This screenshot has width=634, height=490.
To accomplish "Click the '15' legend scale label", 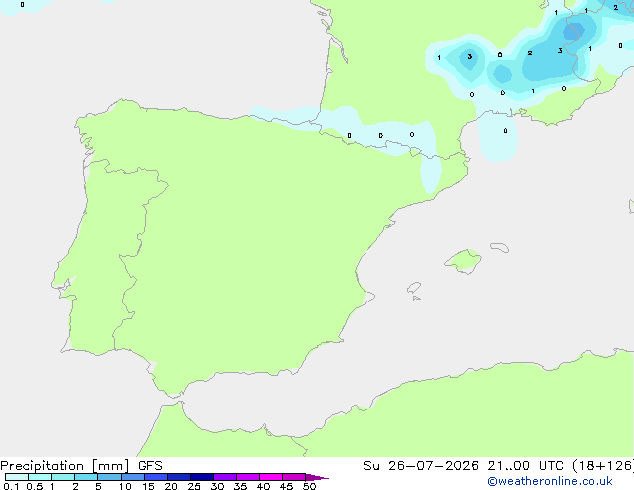I will click(148, 486).
